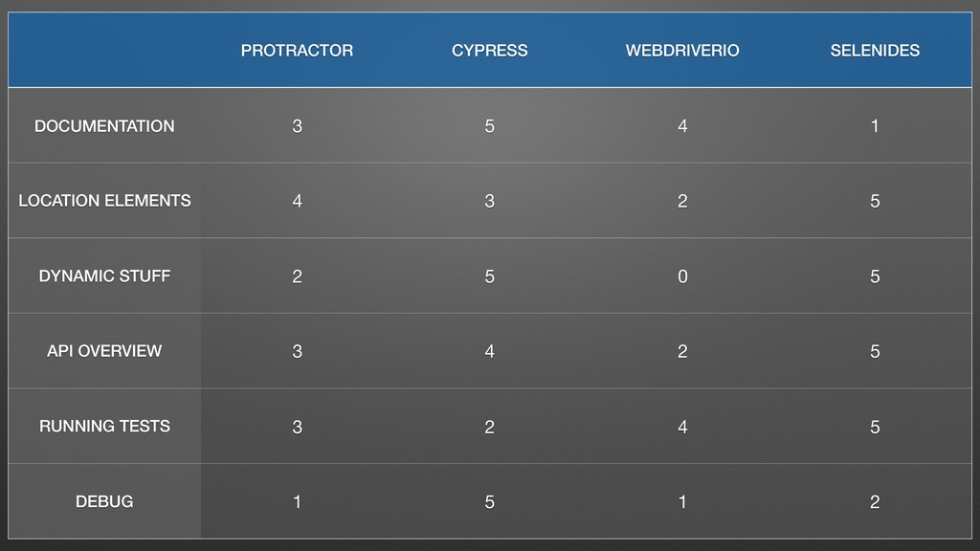
Task: Click Cypress running tests score 2
Action: (489, 427)
